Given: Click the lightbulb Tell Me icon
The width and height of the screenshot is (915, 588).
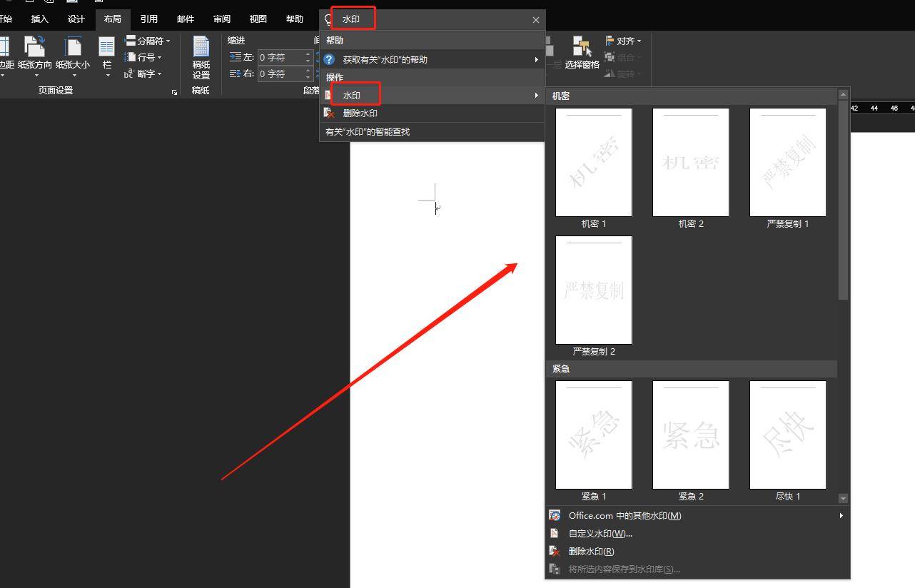Looking at the screenshot, I should (328, 19).
